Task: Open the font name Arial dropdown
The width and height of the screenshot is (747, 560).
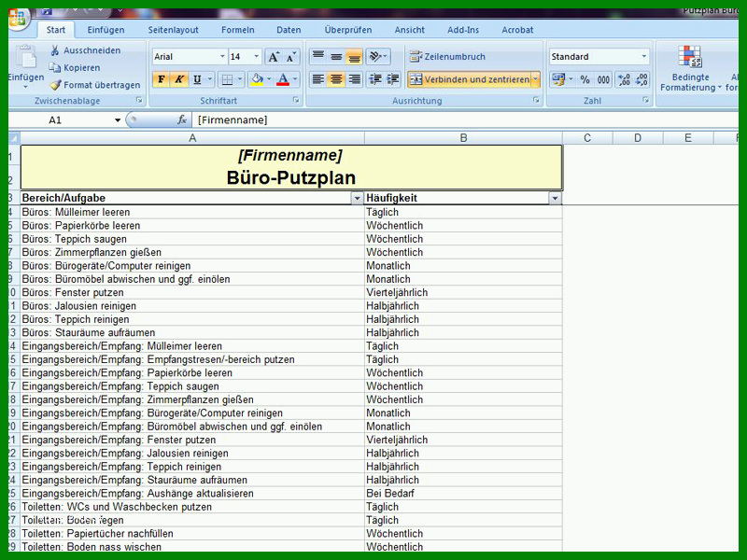Action: (222, 57)
